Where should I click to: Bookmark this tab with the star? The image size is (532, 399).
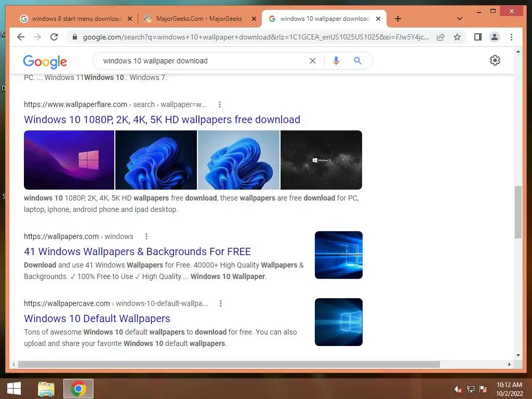457,37
